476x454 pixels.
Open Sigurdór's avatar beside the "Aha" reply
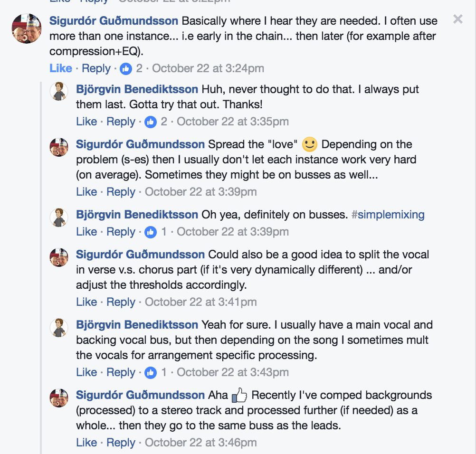coord(59,397)
